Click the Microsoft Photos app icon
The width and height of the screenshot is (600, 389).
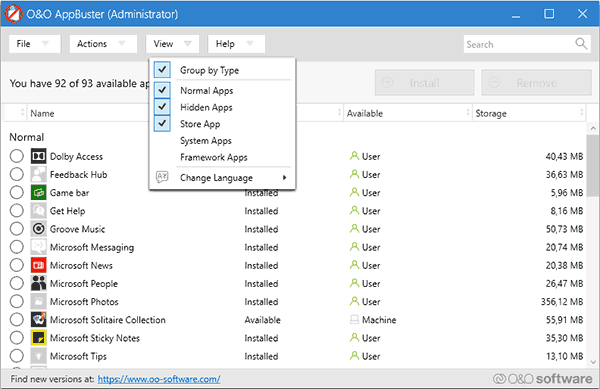click(39, 301)
